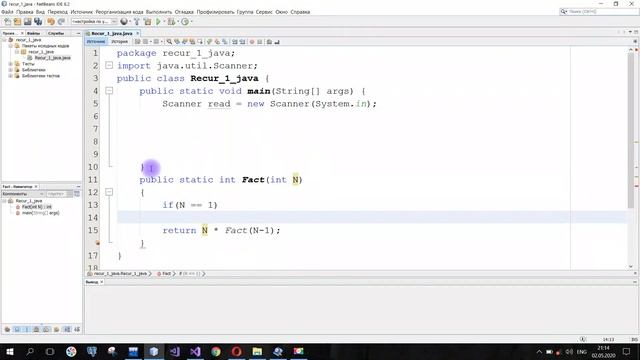Open the Выполнить menu
The width and height of the screenshot is (640, 360).
(x=159, y=12)
